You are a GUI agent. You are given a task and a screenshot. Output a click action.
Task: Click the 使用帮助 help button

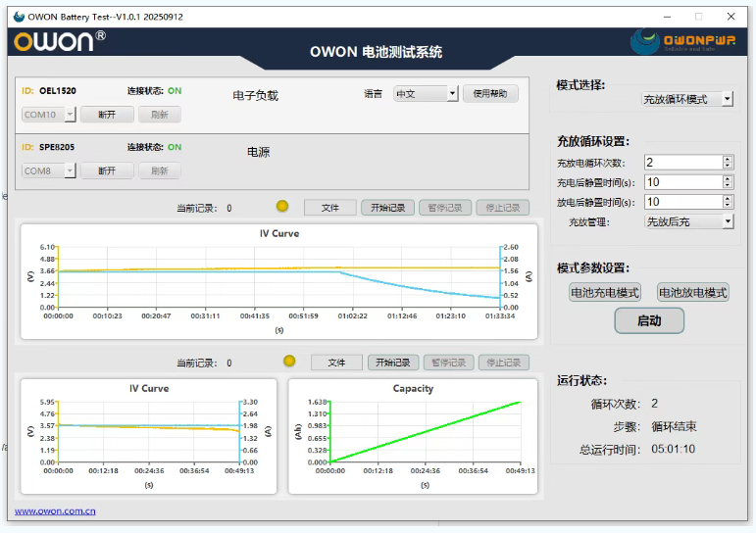point(490,94)
